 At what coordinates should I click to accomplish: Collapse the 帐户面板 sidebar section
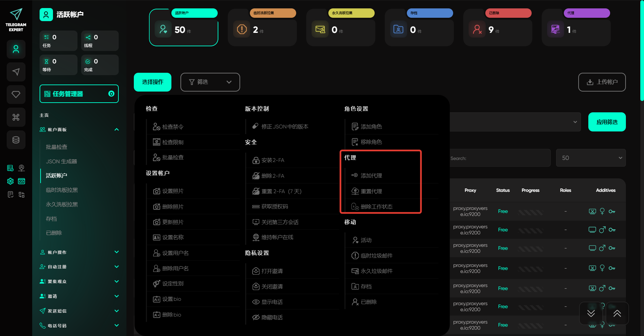(x=117, y=130)
